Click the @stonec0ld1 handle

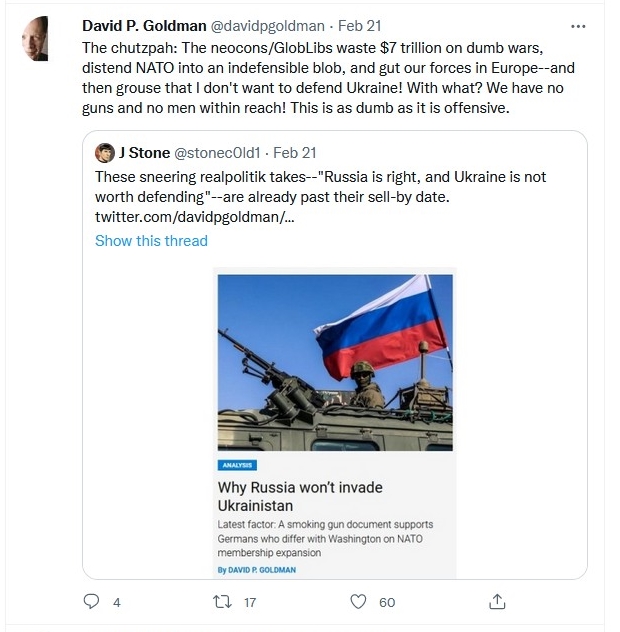pyautogui.click(x=217, y=153)
